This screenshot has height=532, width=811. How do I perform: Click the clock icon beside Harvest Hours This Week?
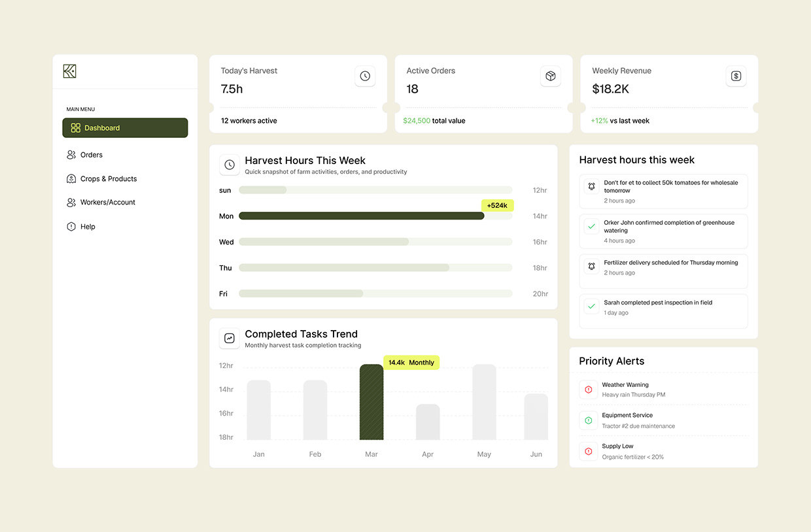[x=229, y=165]
